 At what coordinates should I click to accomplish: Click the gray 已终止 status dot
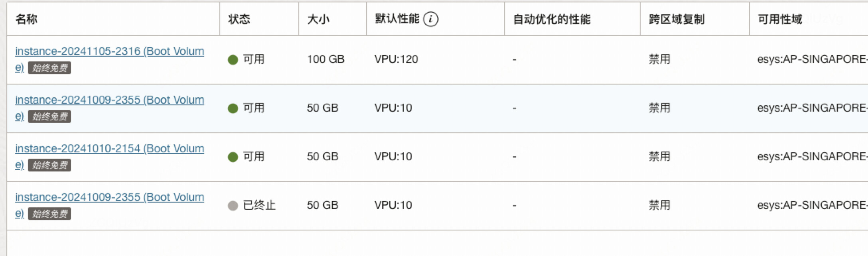click(233, 206)
